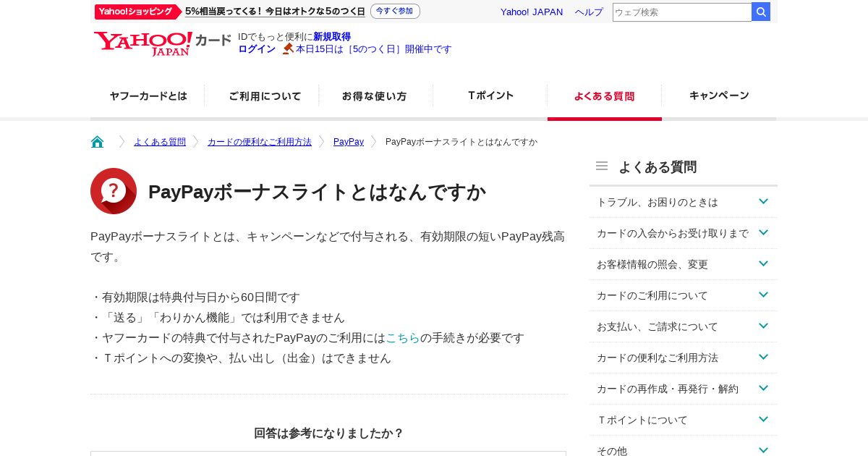Image resolution: width=868 pixels, height=456 pixels.
Task: Expand その他 chevron in sidebar
Action: pos(763,449)
